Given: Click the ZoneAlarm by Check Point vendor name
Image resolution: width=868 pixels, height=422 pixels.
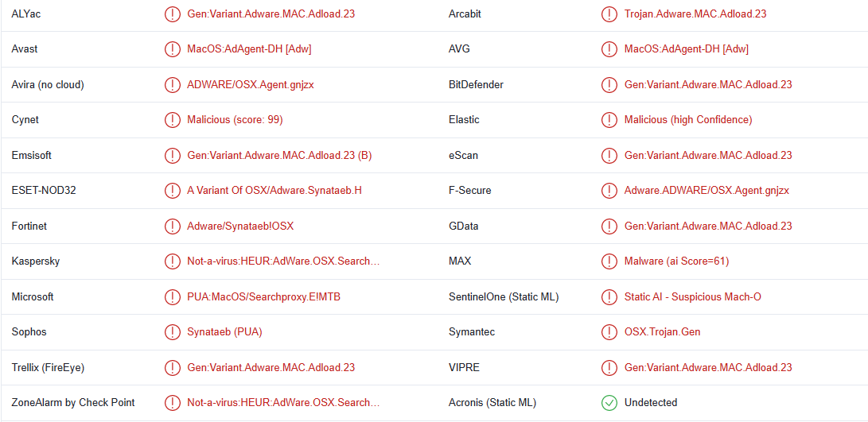Looking at the screenshot, I should click(73, 403).
